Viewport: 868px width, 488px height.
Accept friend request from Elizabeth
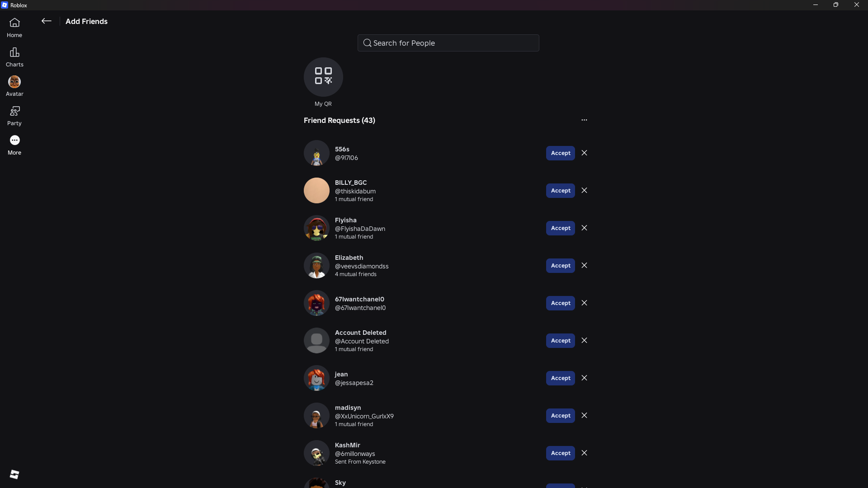pyautogui.click(x=560, y=266)
